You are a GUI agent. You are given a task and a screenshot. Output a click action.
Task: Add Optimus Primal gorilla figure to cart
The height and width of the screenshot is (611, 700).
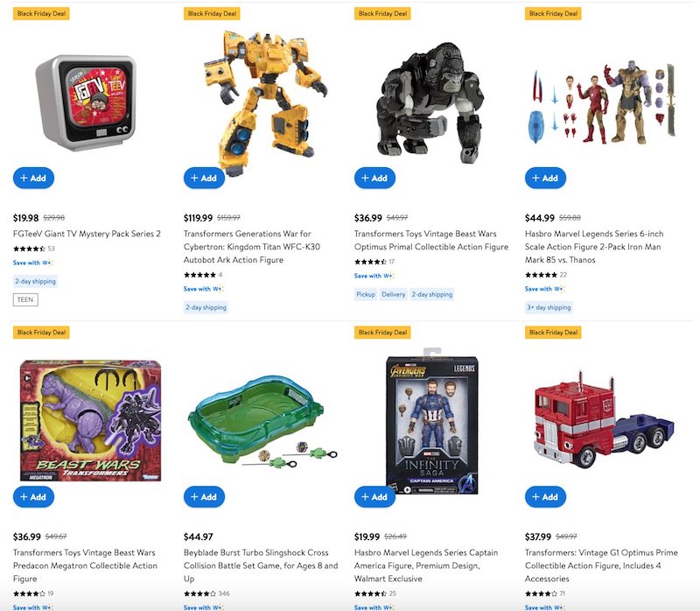374,178
